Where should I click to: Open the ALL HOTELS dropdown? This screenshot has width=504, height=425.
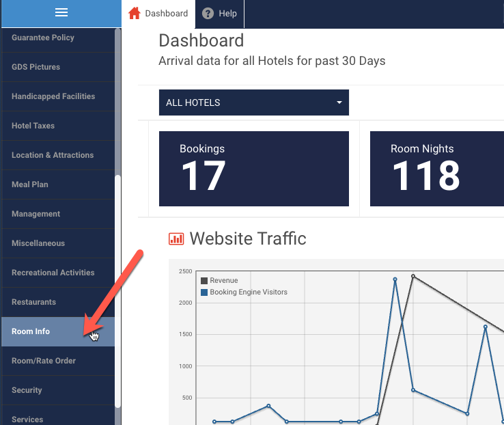pyautogui.click(x=254, y=102)
